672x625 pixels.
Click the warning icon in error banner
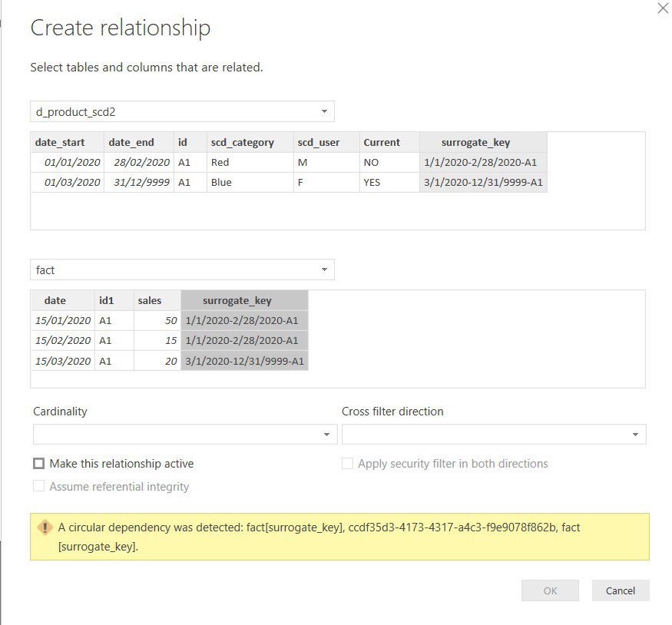pyautogui.click(x=45, y=527)
